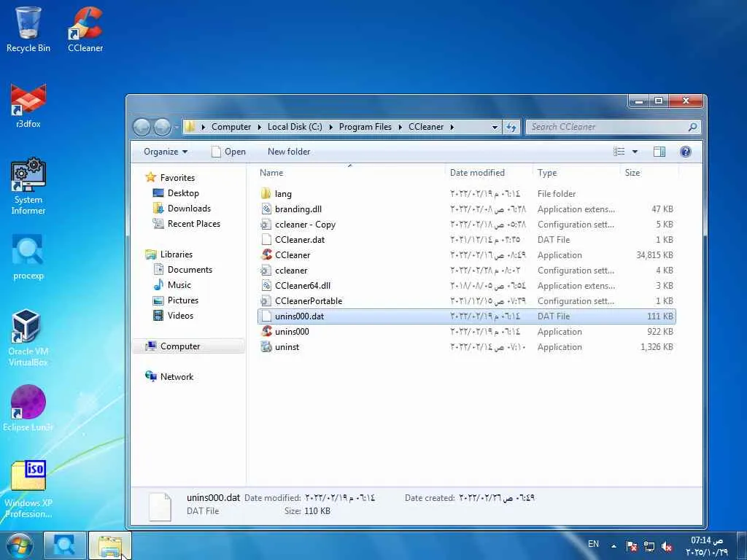Select the lang folder icon
Image resolution: width=747 pixels, height=560 pixels.
(x=266, y=194)
